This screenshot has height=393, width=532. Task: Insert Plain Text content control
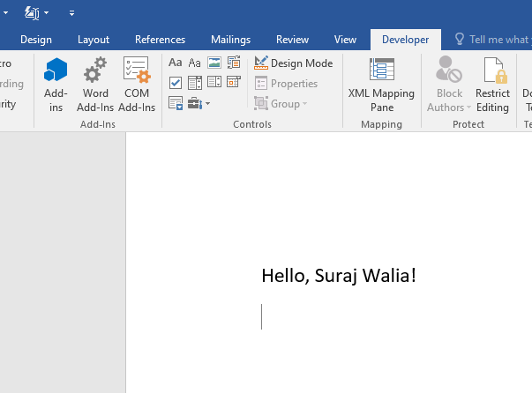(x=194, y=63)
